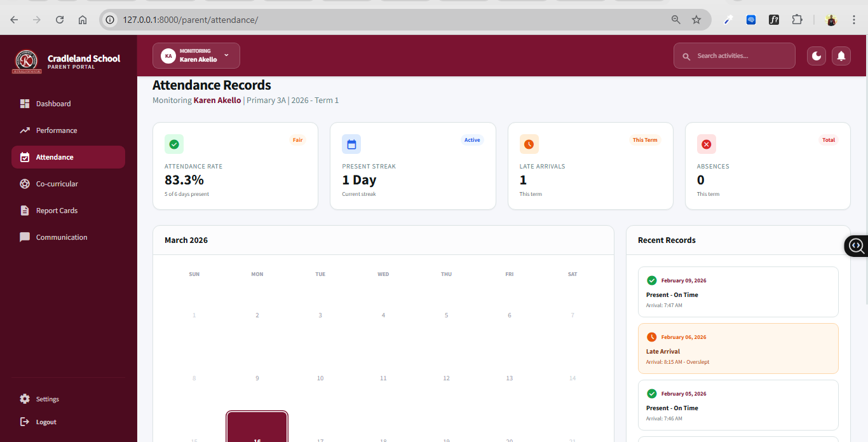
Task: Click the Search activities input field
Action: click(x=740, y=56)
